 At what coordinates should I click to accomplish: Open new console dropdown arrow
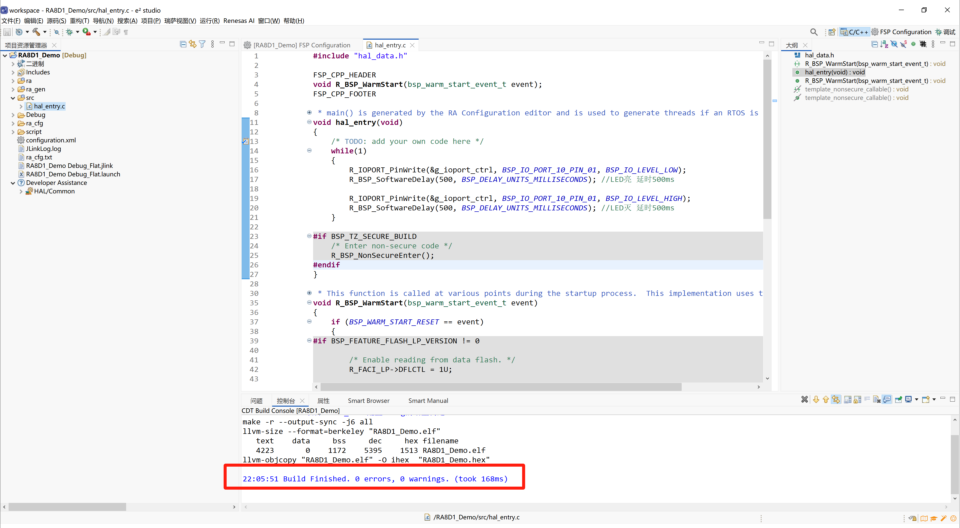(934, 399)
